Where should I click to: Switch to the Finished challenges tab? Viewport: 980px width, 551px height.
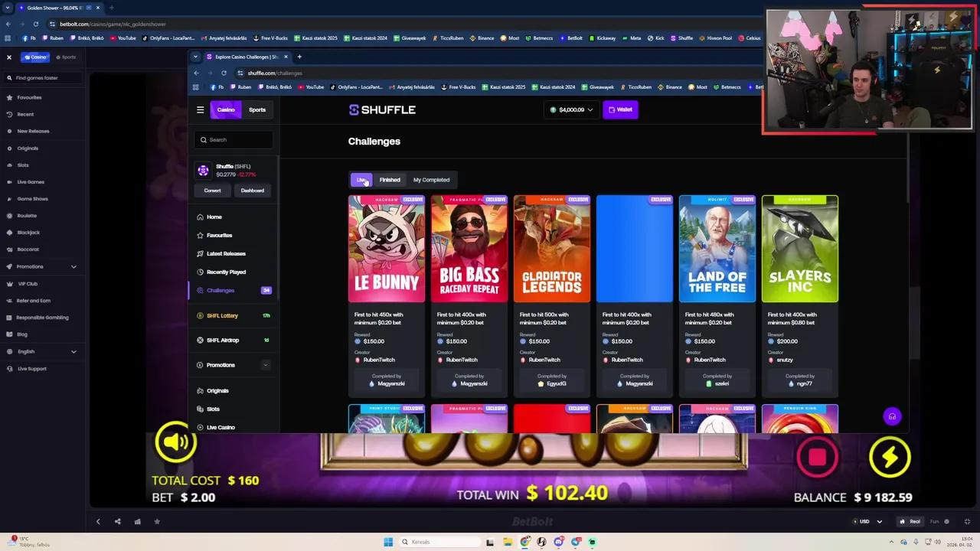click(390, 179)
